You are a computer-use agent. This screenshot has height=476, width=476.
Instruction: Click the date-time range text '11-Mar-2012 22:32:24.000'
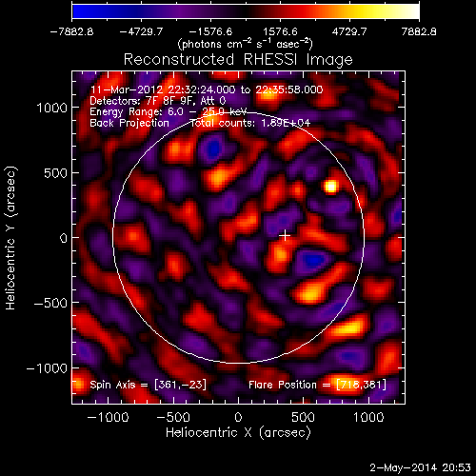point(163,89)
